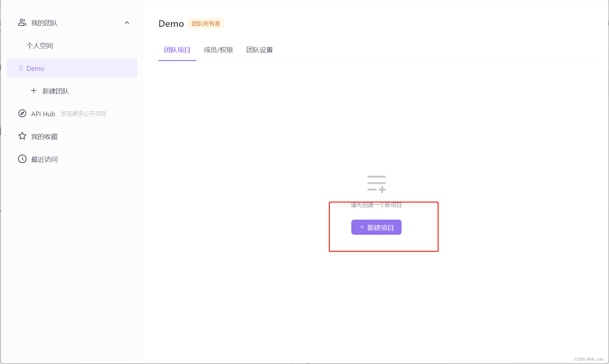Click 新建团队 label in sidebar
The height and width of the screenshot is (364, 609).
coord(56,91)
